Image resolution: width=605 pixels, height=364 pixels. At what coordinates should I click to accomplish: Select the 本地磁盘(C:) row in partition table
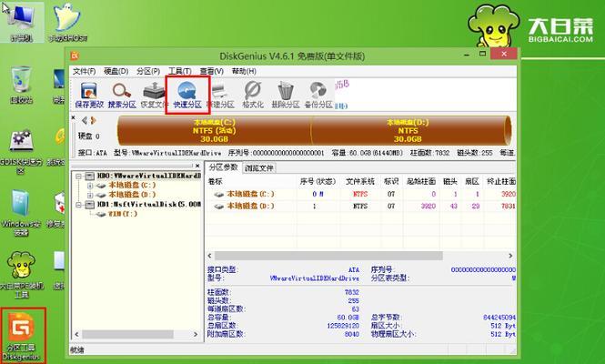click(x=361, y=194)
